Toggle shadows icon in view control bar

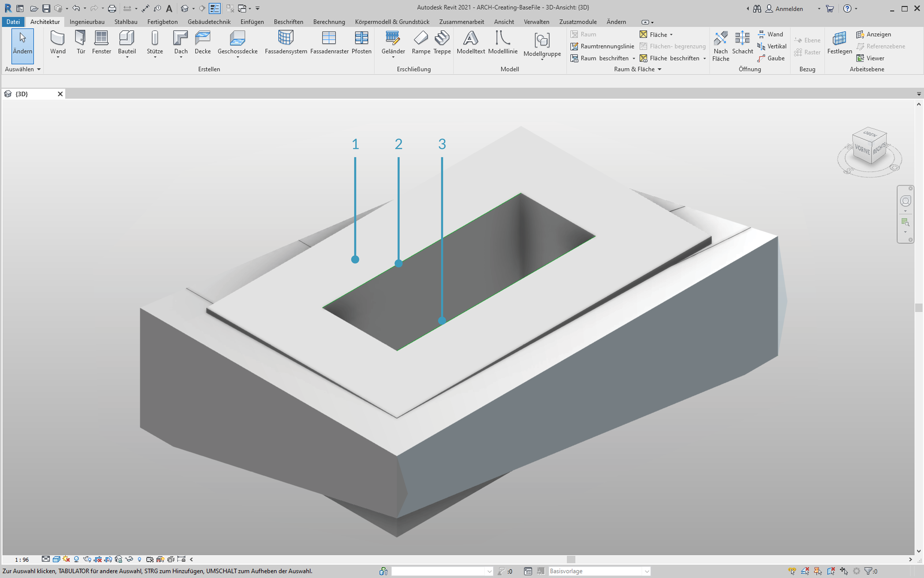[76, 559]
